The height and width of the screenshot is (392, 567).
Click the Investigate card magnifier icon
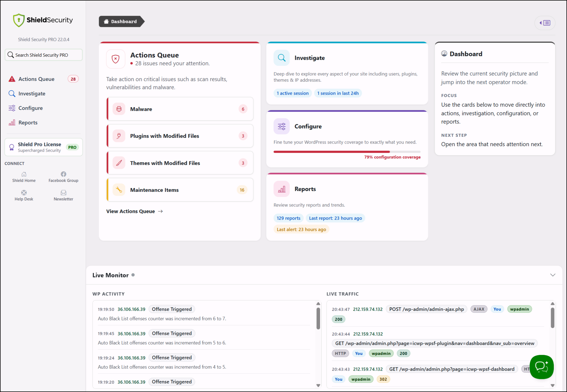pyautogui.click(x=282, y=58)
